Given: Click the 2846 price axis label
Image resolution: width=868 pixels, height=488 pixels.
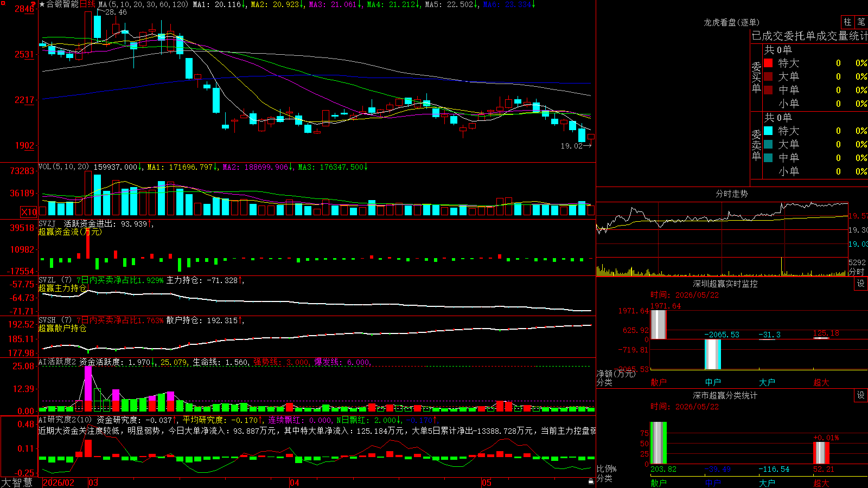Looking at the screenshot, I should click(24, 9).
